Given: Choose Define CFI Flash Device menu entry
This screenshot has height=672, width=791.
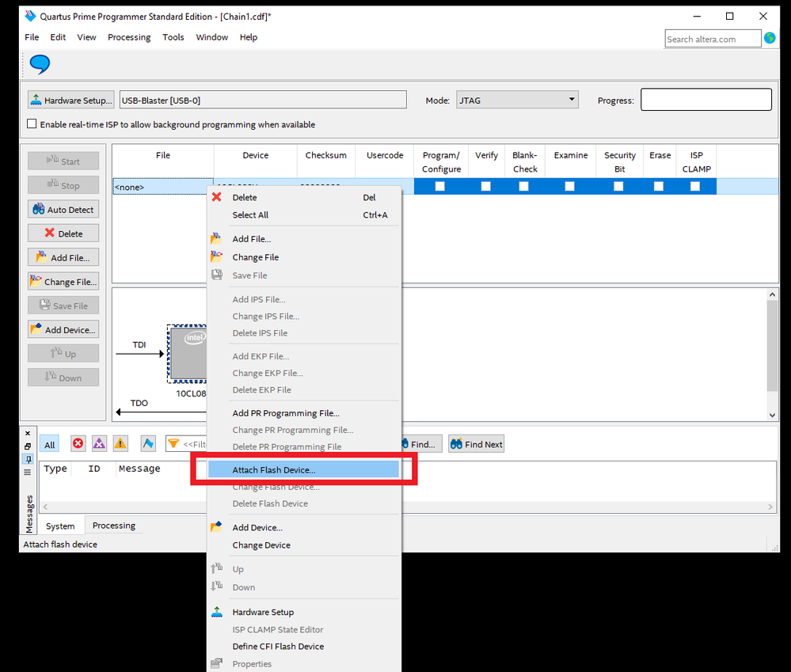Looking at the screenshot, I should coord(304,647).
